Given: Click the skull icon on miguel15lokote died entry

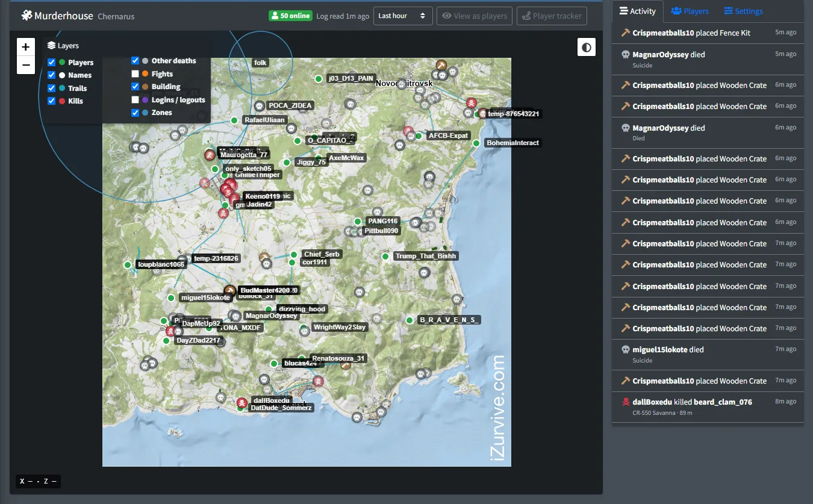Looking at the screenshot, I should [x=625, y=350].
